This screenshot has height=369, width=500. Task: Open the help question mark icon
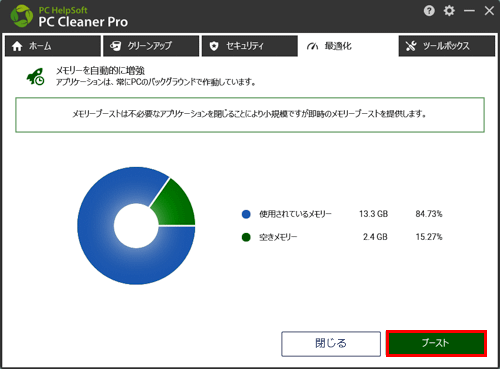click(429, 11)
